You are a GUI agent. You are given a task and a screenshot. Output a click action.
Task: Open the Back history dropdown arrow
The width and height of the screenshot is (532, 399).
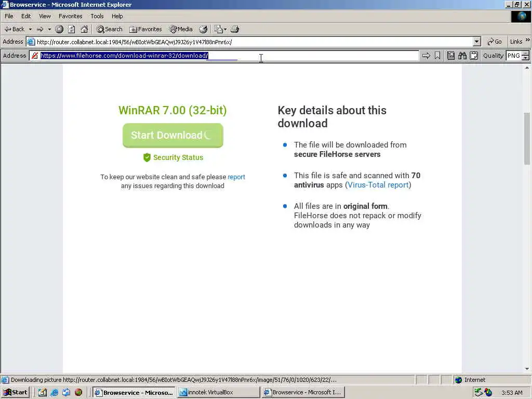coord(30,29)
